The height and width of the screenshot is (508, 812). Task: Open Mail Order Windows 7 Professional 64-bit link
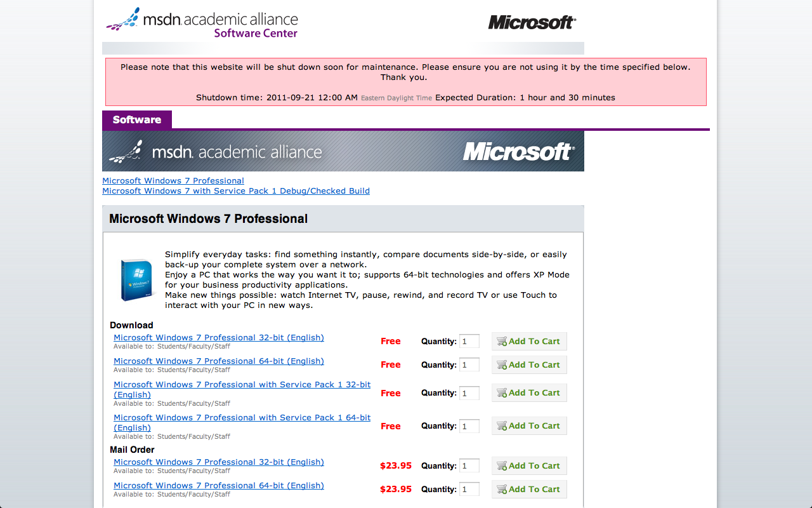tap(219, 486)
